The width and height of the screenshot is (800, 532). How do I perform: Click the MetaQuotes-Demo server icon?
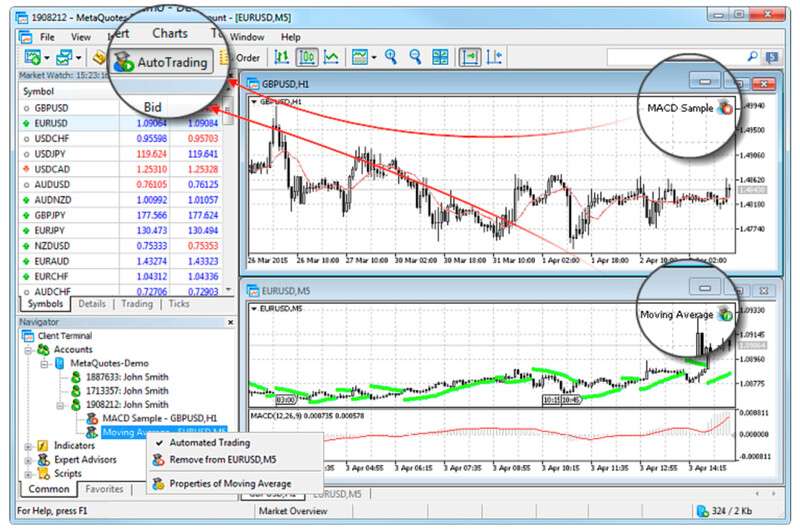[x=60, y=363]
